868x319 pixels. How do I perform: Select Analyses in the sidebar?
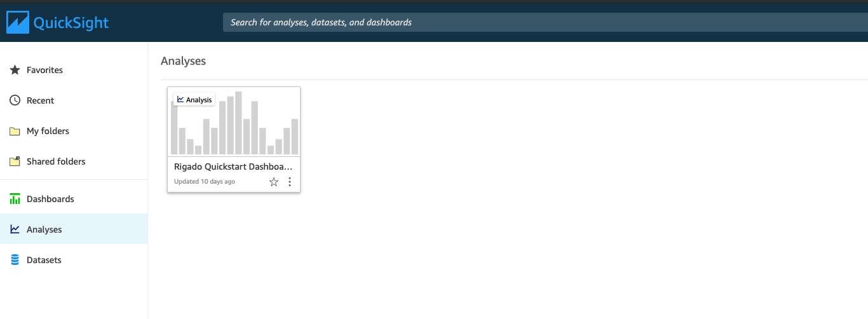74,229
